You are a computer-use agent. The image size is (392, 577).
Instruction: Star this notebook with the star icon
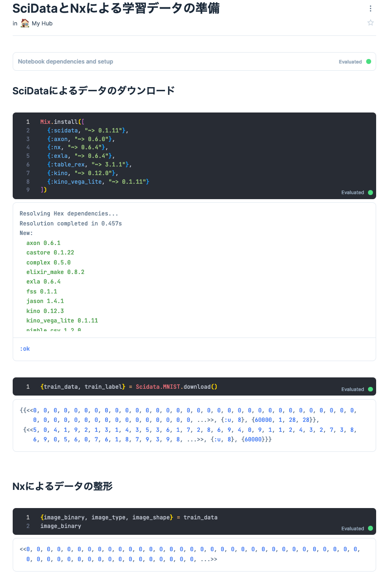371,23
